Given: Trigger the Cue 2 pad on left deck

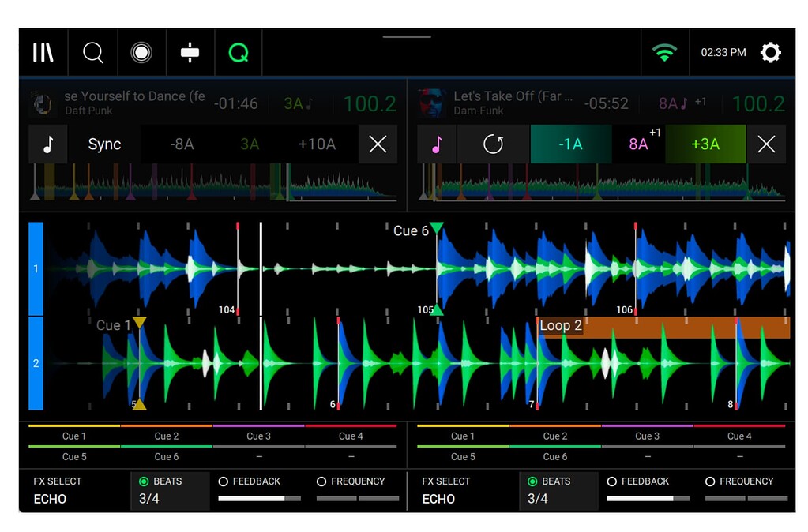Looking at the screenshot, I should (166, 436).
